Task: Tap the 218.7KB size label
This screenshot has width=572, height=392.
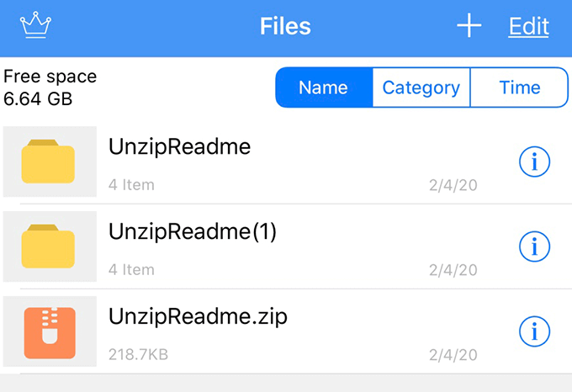Action: coord(138,354)
